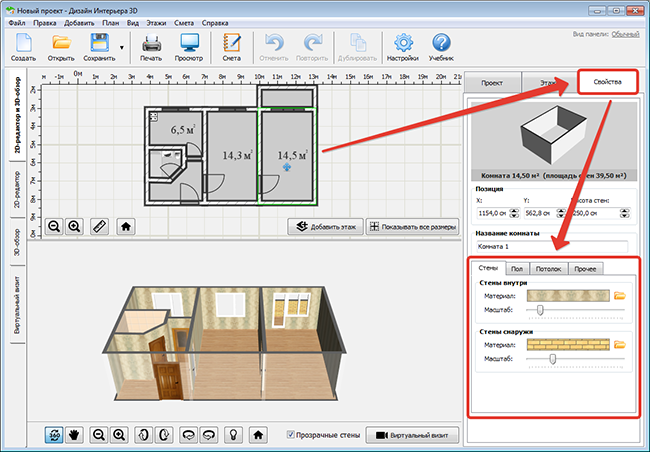Image resolution: width=650 pixels, height=452 pixels.
Task: Open Настройки gear settings
Action: click(403, 47)
